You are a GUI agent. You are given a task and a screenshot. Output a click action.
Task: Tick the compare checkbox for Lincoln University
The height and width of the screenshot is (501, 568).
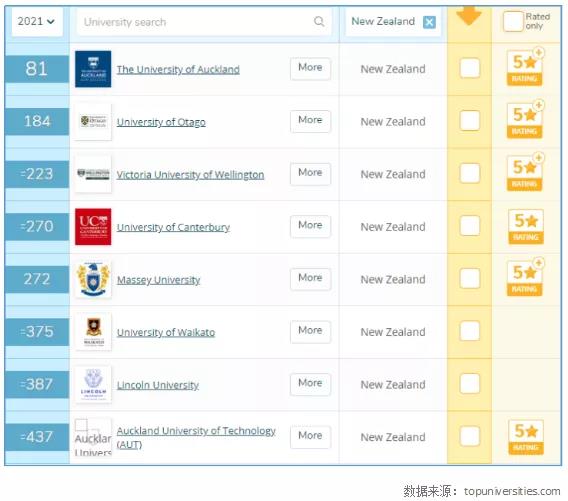(469, 383)
